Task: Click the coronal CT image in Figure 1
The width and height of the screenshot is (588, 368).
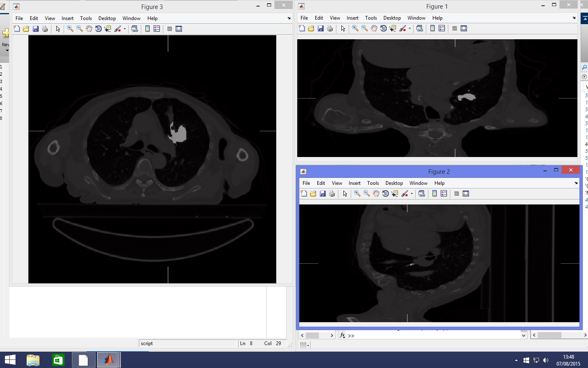Action: click(x=437, y=98)
